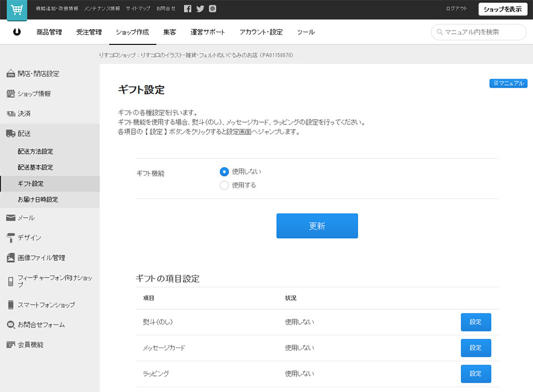Open the Facebook icon link
The image size is (533, 392).
pos(188,9)
